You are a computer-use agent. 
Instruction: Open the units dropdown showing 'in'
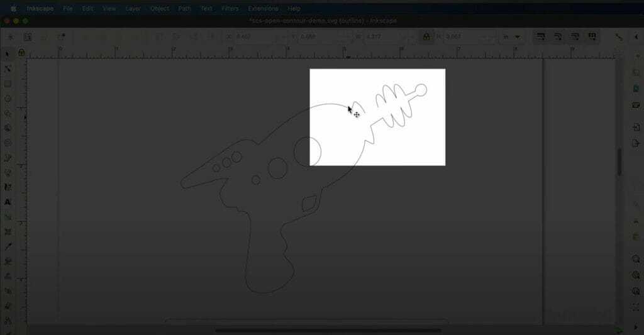point(512,37)
